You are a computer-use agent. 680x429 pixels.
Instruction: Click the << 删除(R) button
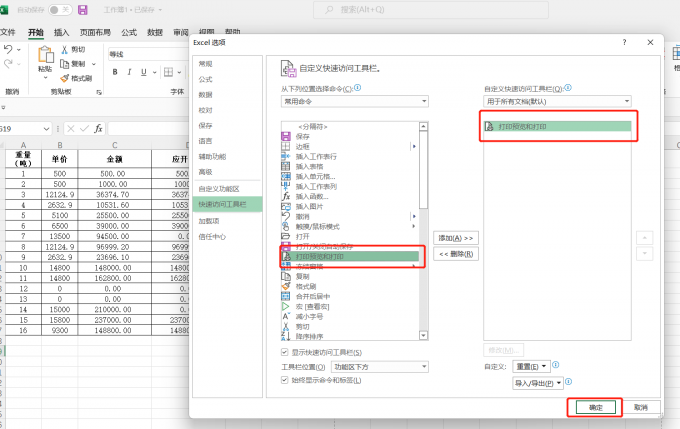(456, 254)
